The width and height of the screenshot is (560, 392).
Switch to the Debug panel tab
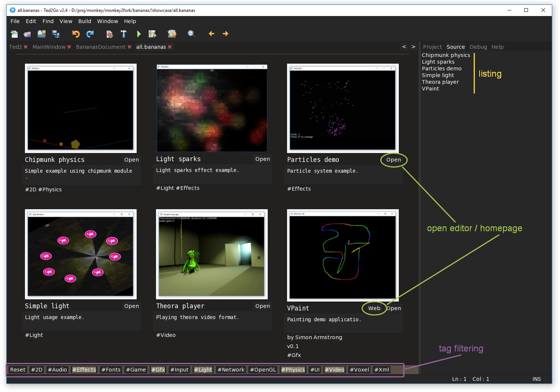click(x=478, y=47)
